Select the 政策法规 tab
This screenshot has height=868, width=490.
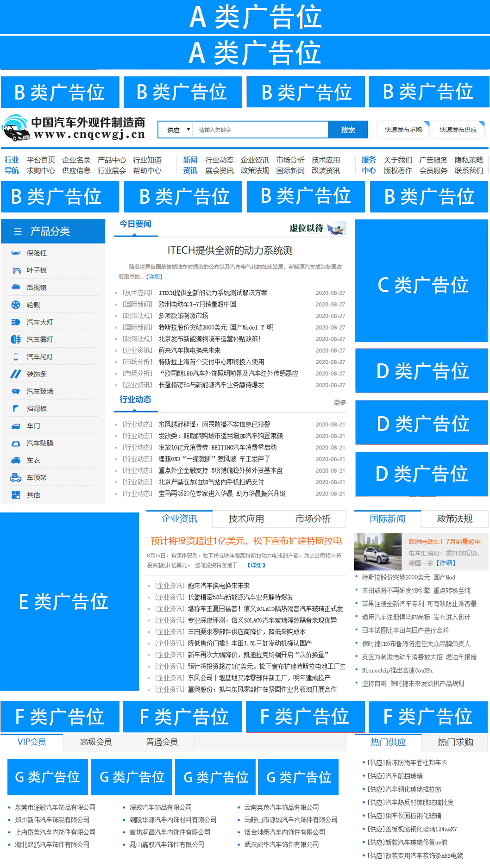454,519
